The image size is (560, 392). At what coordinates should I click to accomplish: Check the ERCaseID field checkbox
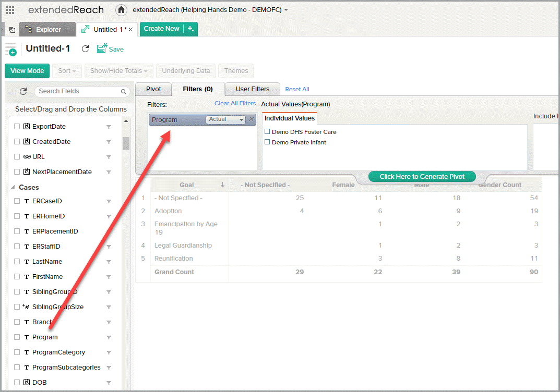[17, 201]
